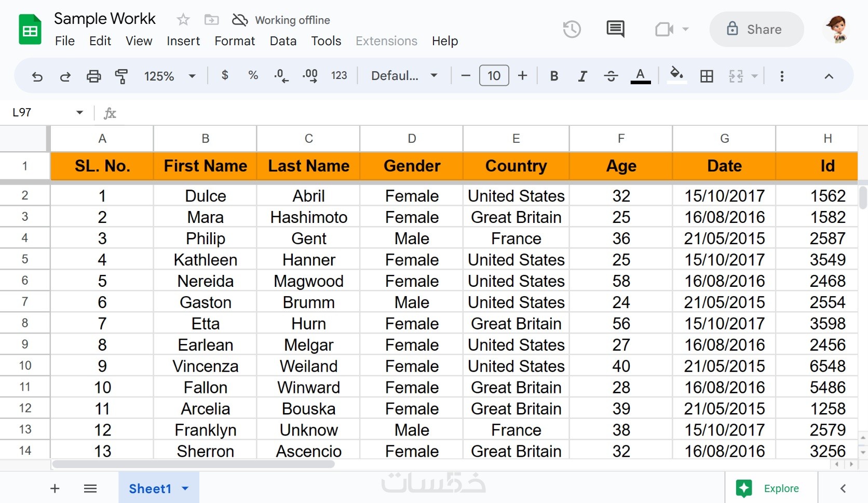The width and height of the screenshot is (868, 503).
Task: Open version history clock icon
Action: coord(572,29)
